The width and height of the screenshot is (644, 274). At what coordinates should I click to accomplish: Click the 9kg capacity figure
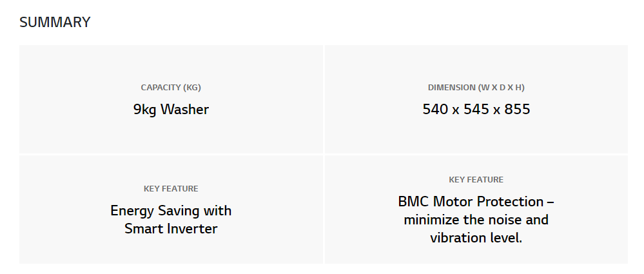click(145, 110)
